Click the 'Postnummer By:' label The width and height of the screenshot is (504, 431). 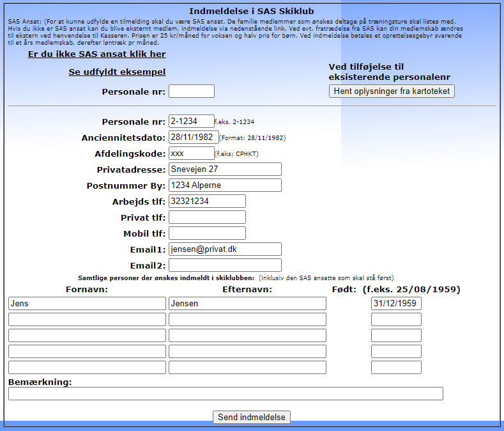[x=126, y=185]
